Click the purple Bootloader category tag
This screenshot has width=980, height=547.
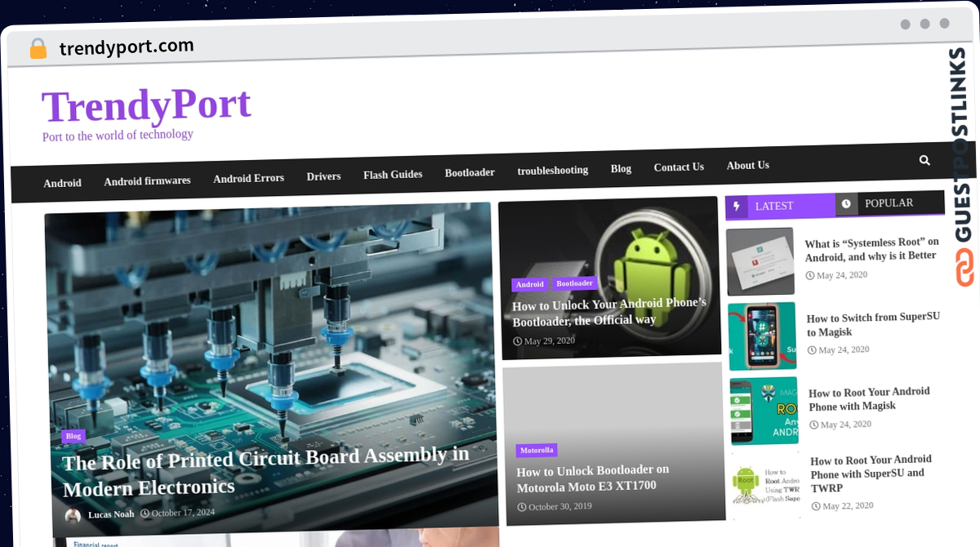(575, 283)
